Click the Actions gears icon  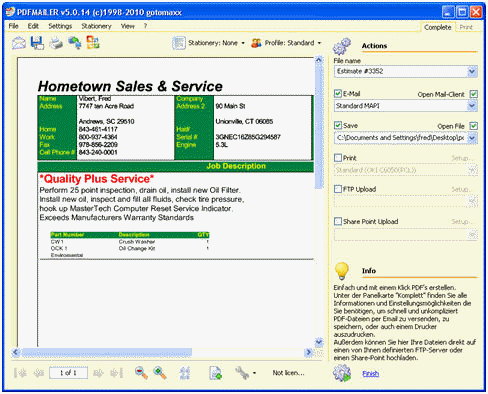point(342,46)
